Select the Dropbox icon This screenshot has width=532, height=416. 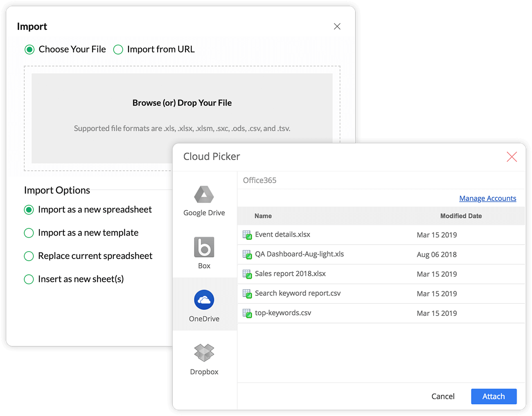[x=204, y=353]
